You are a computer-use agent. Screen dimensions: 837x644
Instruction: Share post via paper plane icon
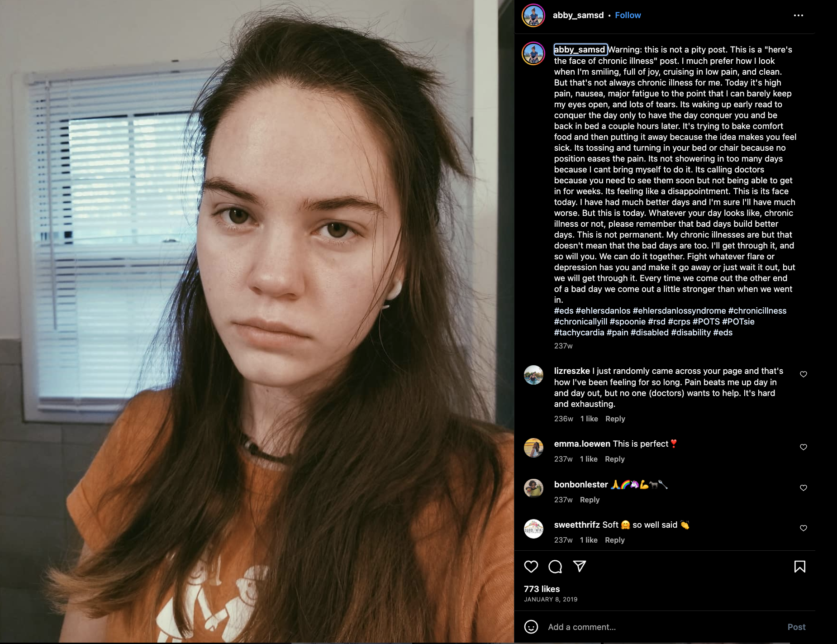coord(580,566)
